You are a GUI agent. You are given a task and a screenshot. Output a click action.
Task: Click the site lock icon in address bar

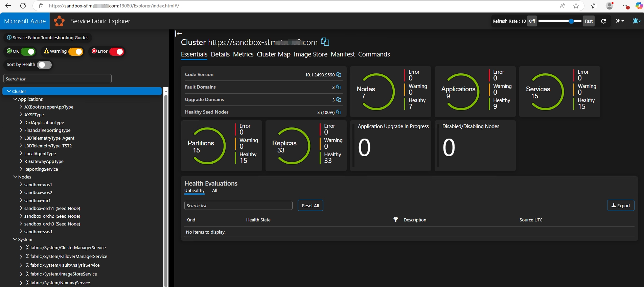tap(41, 6)
